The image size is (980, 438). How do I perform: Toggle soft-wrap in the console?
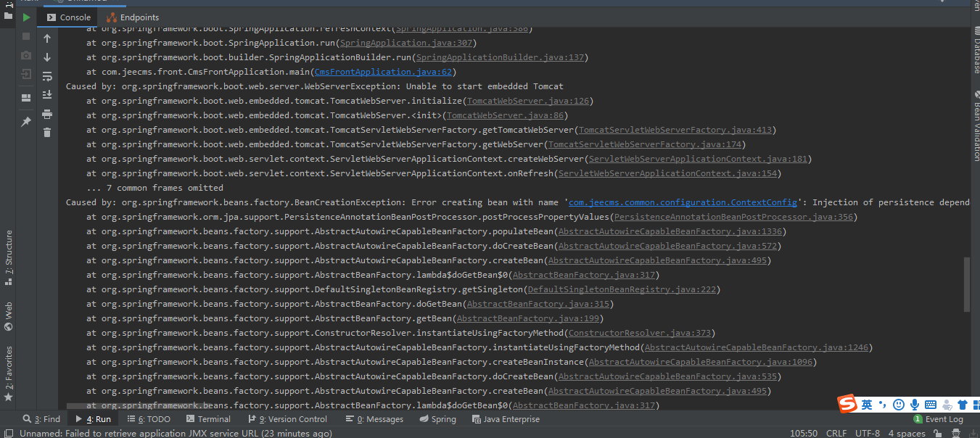[47, 76]
